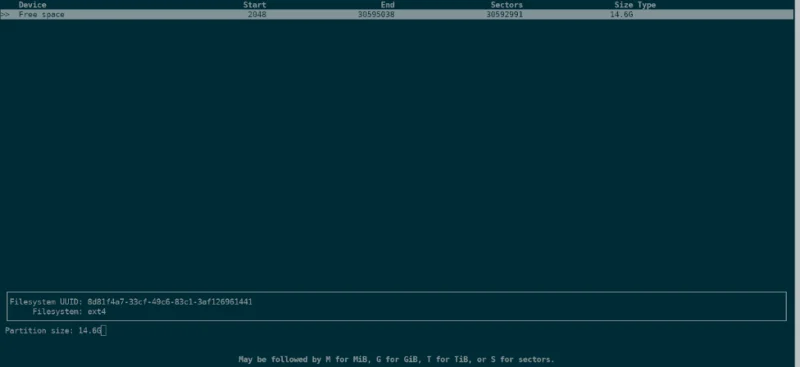This screenshot has height=367, width=800.
Task: Click the Filesystem UUID value
Action: [170, 302]
